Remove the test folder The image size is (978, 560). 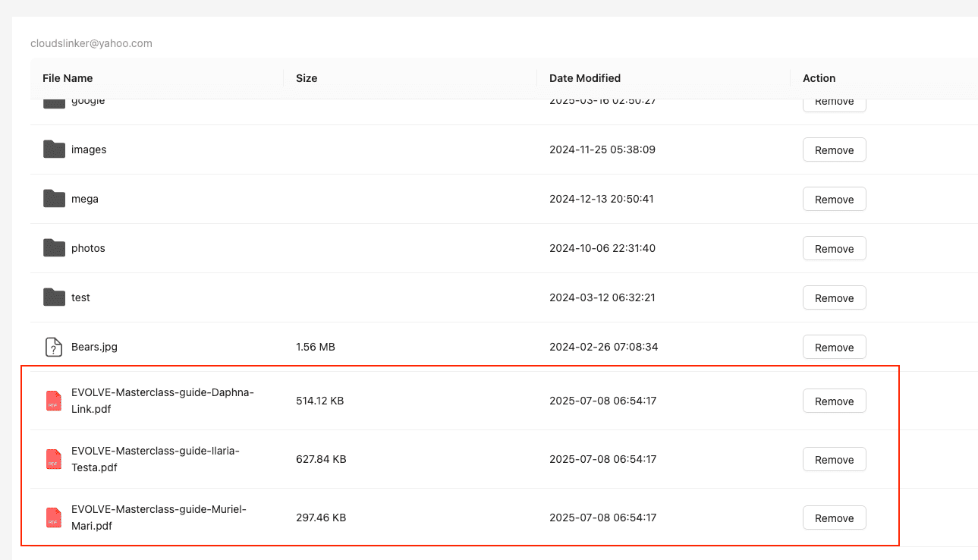pyautogui.click(x=835, y=298)
